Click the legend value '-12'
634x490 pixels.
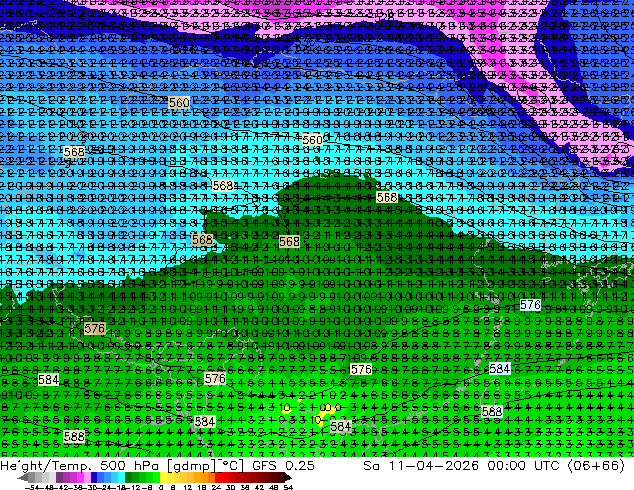(x=132, y=488)
